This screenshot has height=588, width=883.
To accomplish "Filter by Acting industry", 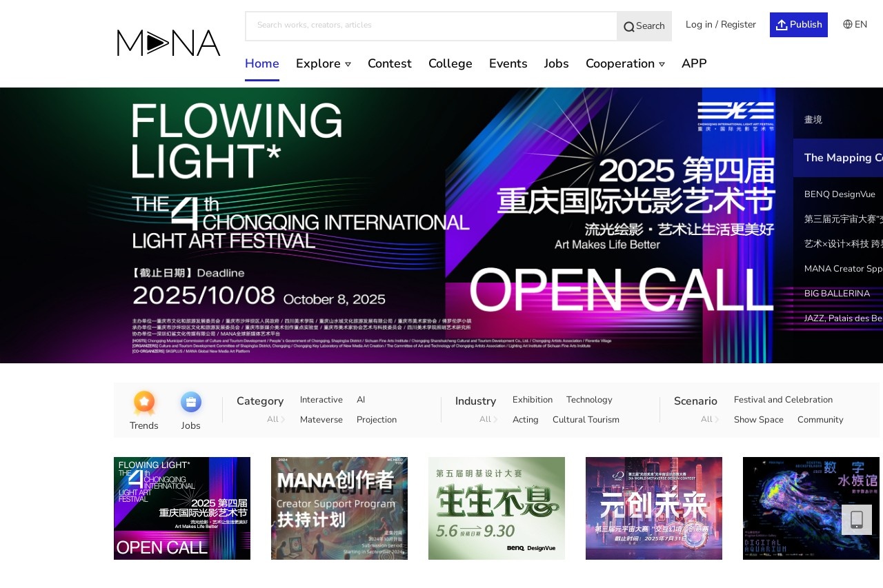I will pyautogui.click(x=526, y=420).
